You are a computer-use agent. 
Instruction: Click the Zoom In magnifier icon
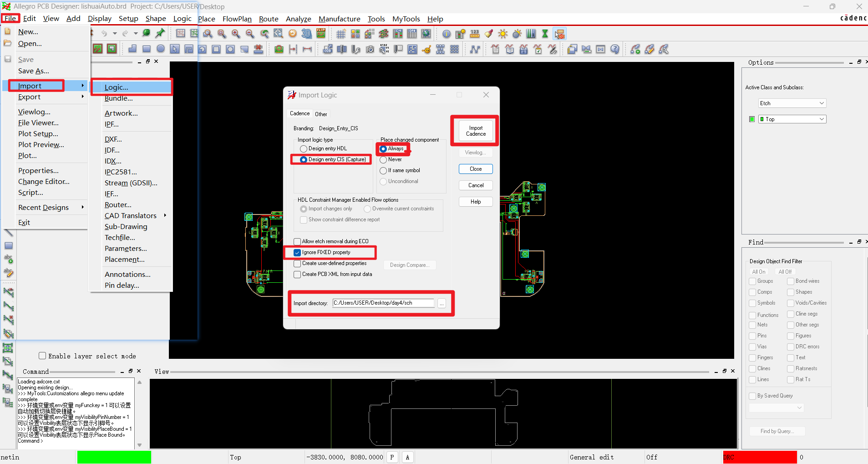tap(236, 34)
